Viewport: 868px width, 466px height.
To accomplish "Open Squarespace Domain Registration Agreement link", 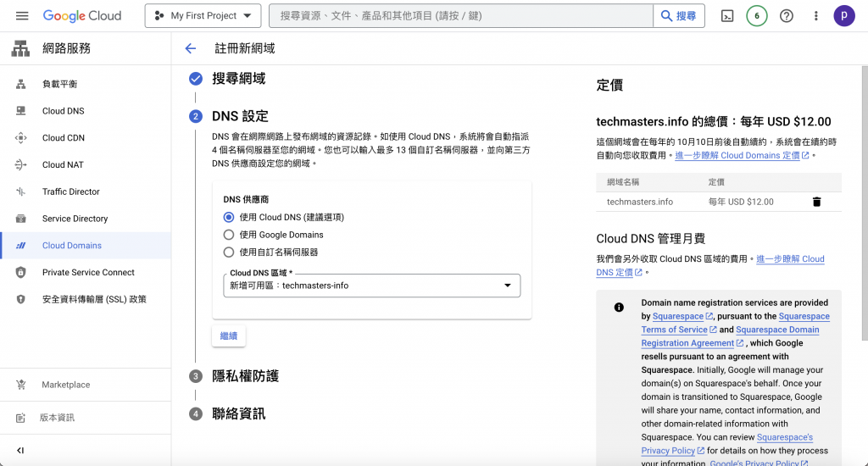I will point(730,336).
